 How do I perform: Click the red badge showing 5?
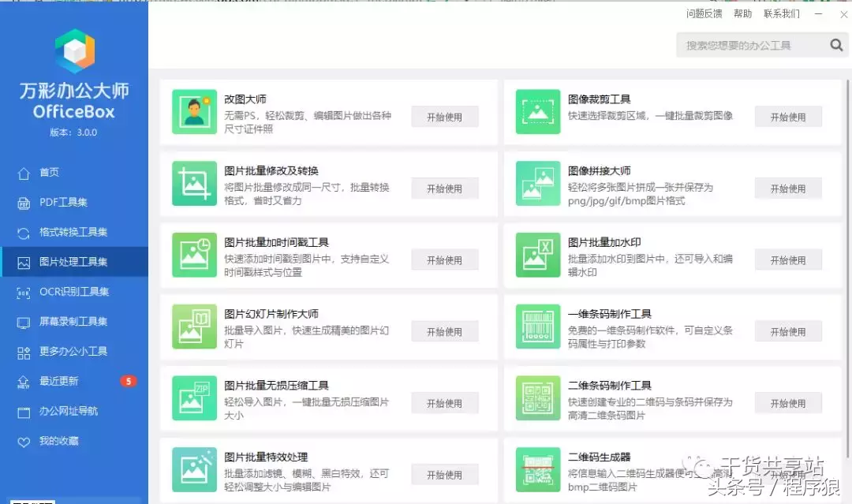(129, 381)
